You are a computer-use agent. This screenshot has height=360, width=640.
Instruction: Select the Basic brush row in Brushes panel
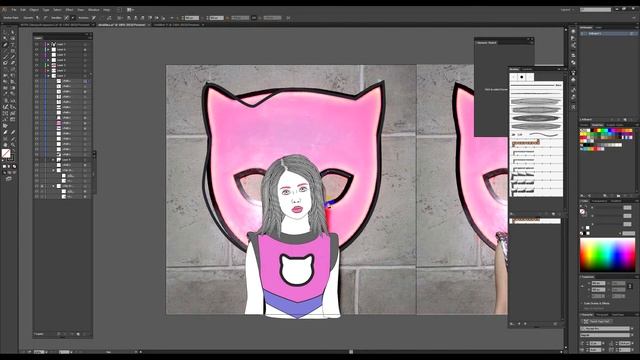coord(536,85)
